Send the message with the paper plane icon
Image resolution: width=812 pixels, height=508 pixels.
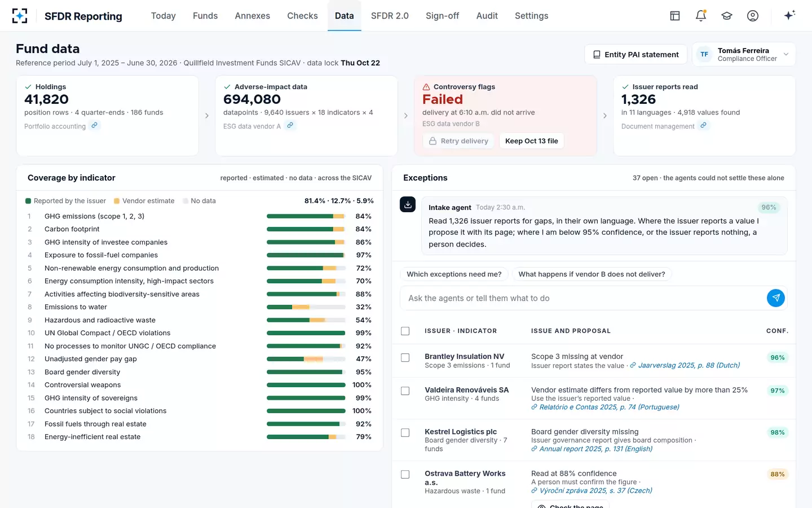coord(776,298)
